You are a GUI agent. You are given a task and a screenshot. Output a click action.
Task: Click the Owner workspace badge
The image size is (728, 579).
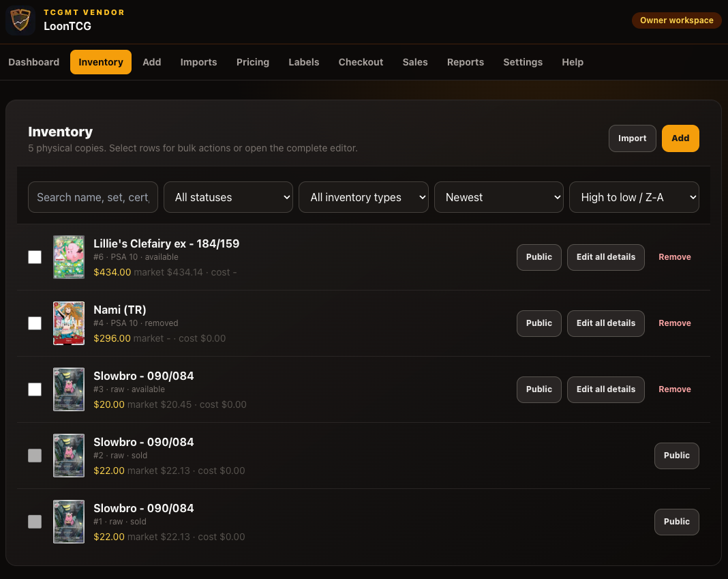click(x=676, y=20)
